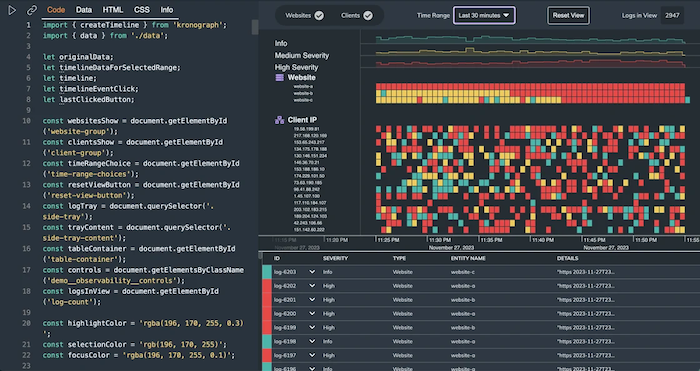Screen dimensions: 700x371
Task: Click the link share icon beside Code tab
Action: [32, 10]
